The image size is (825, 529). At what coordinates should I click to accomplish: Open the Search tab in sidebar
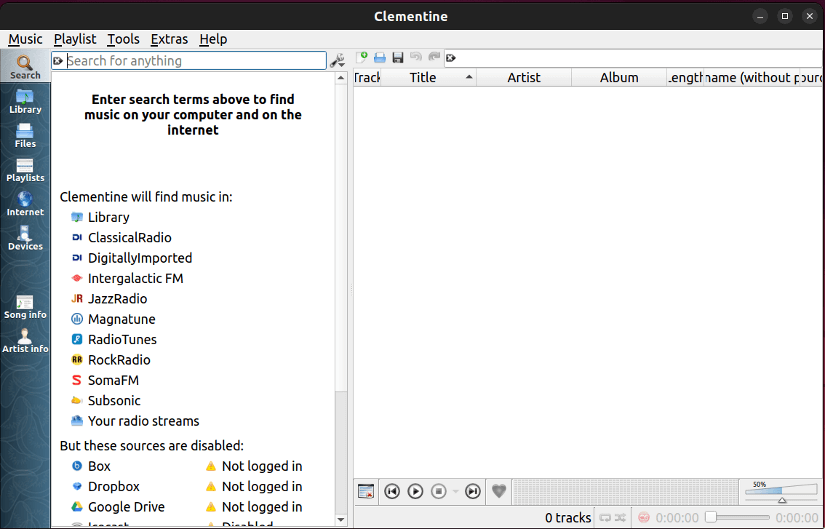pyautogui.click(x=25, y=66)
